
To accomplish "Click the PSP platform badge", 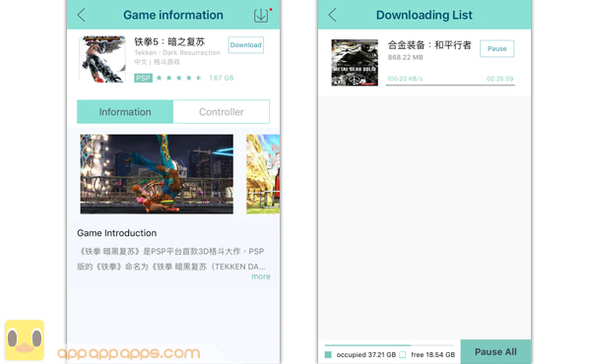I will [x=143, y=78].
